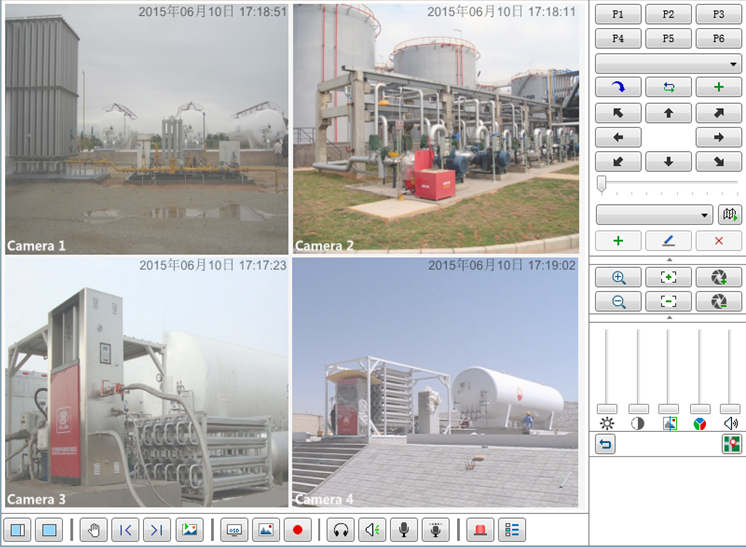746x547 pixels.
Task: Go to preset P2
Action: point(668,14)
